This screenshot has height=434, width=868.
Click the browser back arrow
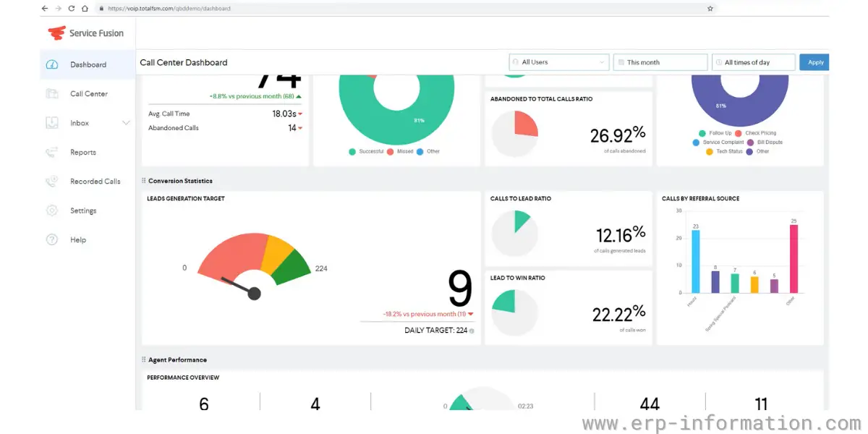point(45,9)
